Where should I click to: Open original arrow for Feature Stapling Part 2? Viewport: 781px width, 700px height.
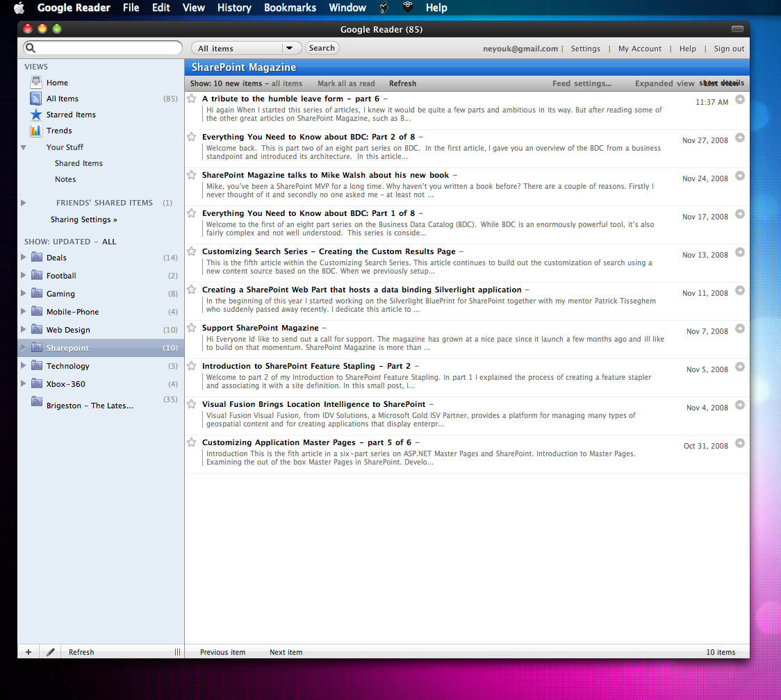[x=740, y=367]
